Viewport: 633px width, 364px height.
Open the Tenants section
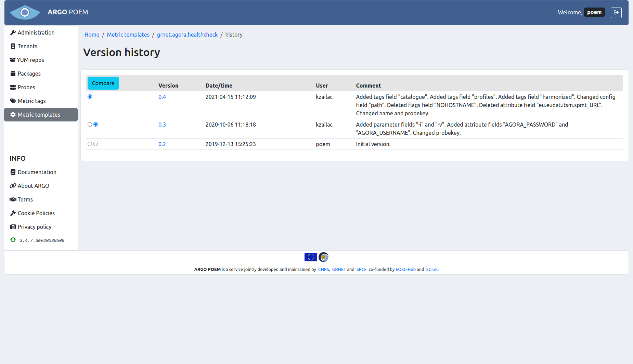pyautogui.click(x=27, y=46)
